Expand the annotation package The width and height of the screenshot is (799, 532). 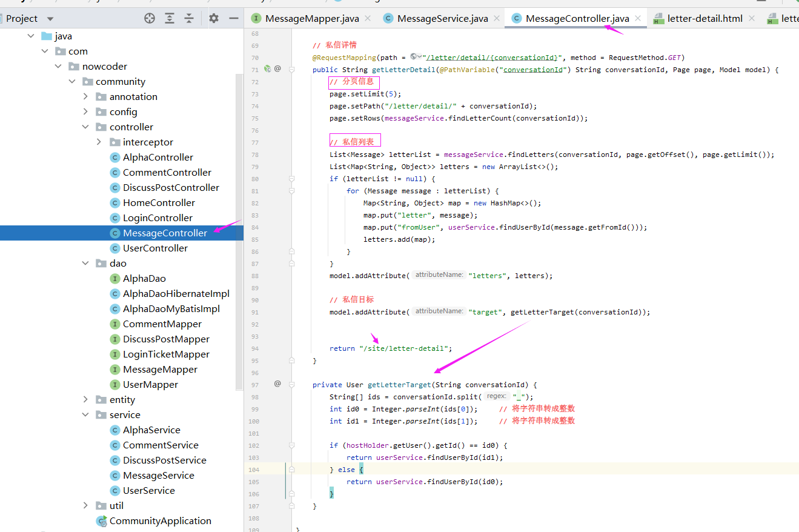click(85, 97)
